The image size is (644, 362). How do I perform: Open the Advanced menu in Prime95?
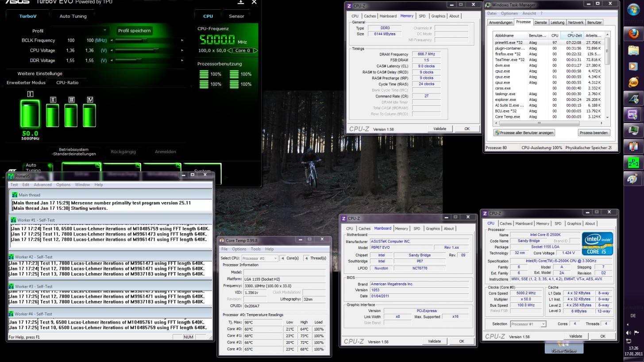pyautogui.click(x=42, y=185)
